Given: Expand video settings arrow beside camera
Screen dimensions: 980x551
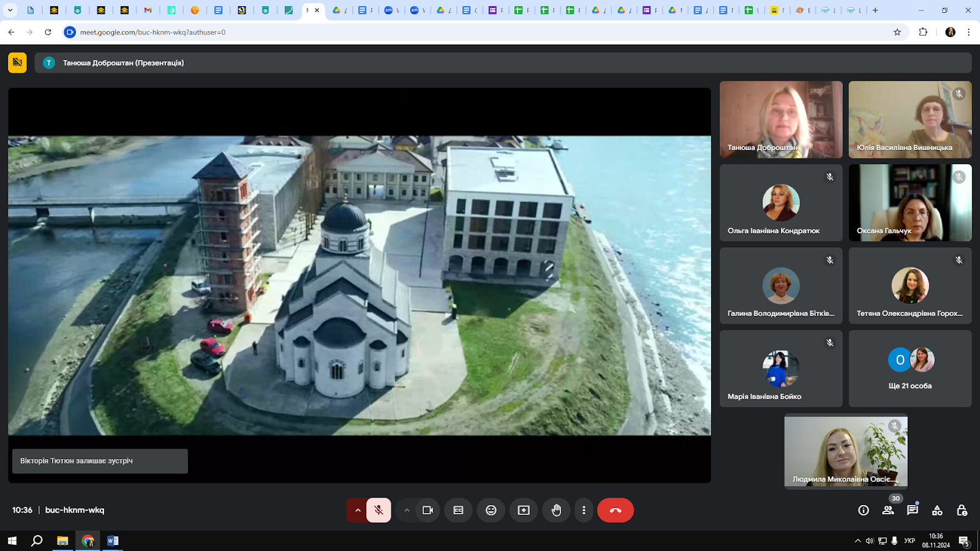Looking at the screenshot, I should point(407,510).
